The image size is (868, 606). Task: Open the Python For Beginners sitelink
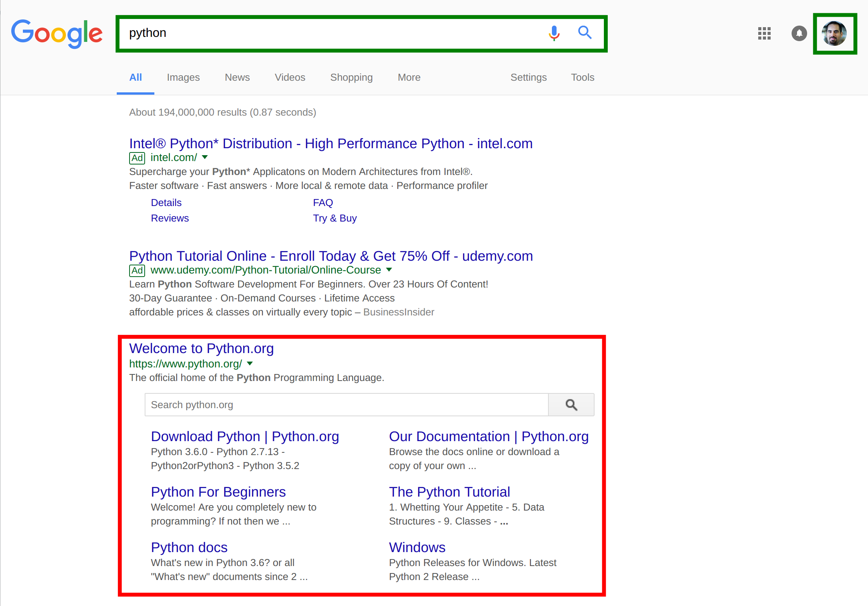(218, 492)
